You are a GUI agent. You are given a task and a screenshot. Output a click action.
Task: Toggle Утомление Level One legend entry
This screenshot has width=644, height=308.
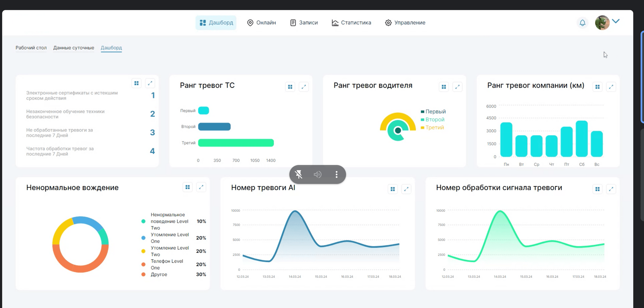click(174, 238)
